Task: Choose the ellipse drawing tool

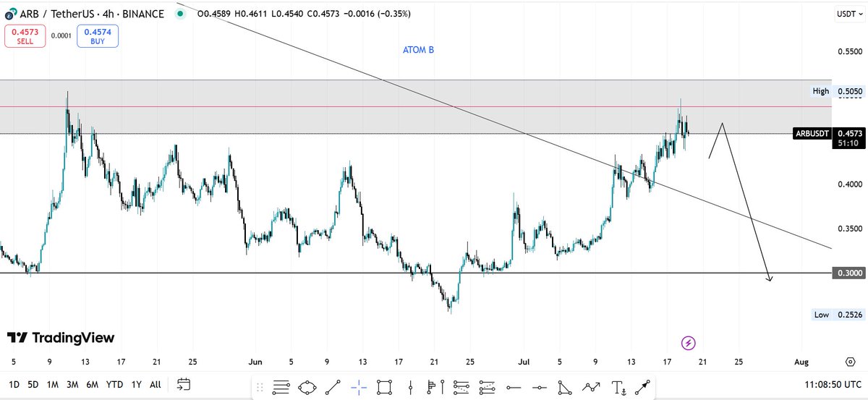Action: click(x=307, y=387)
